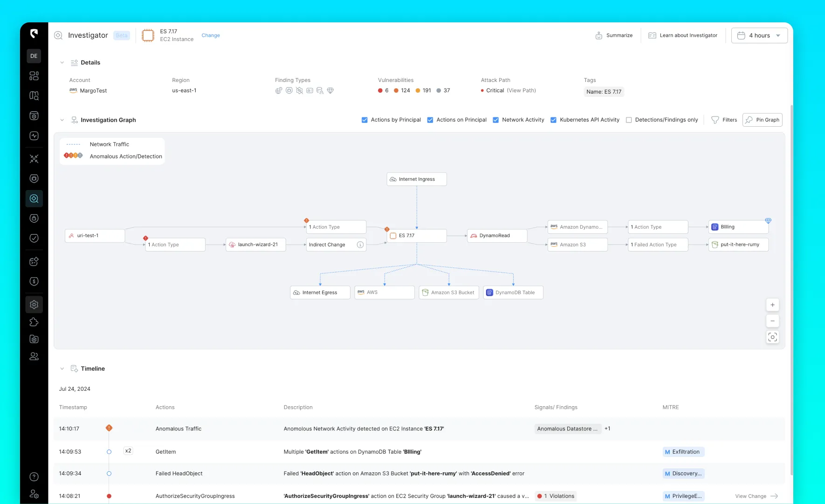
Task: Click the product logo at top of sidebar
Action: (34, 34)
